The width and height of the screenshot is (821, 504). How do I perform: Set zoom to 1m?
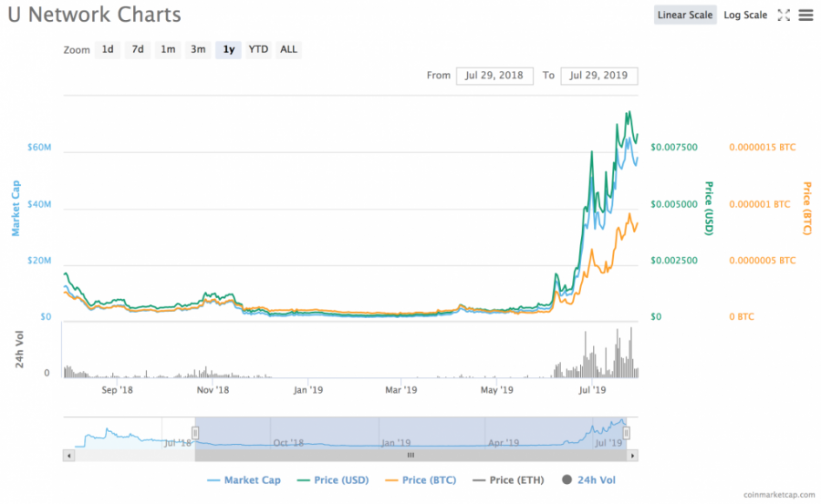pos(168,50)
